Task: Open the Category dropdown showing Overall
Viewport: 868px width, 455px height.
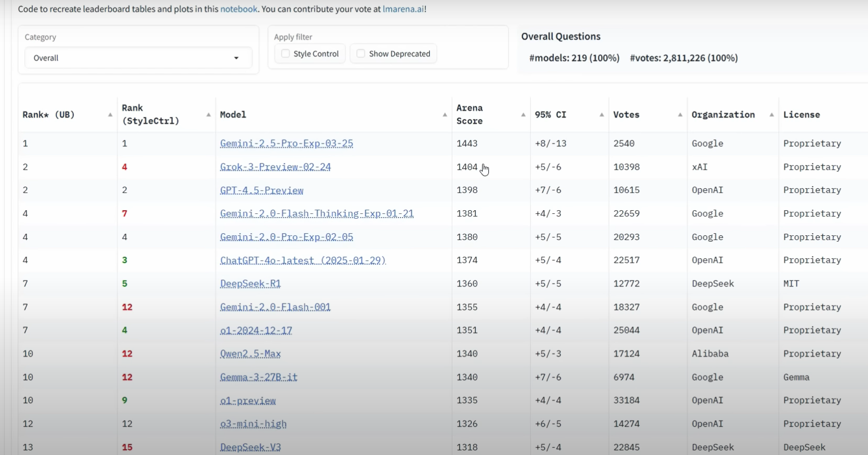Action: tap(138, 58)
